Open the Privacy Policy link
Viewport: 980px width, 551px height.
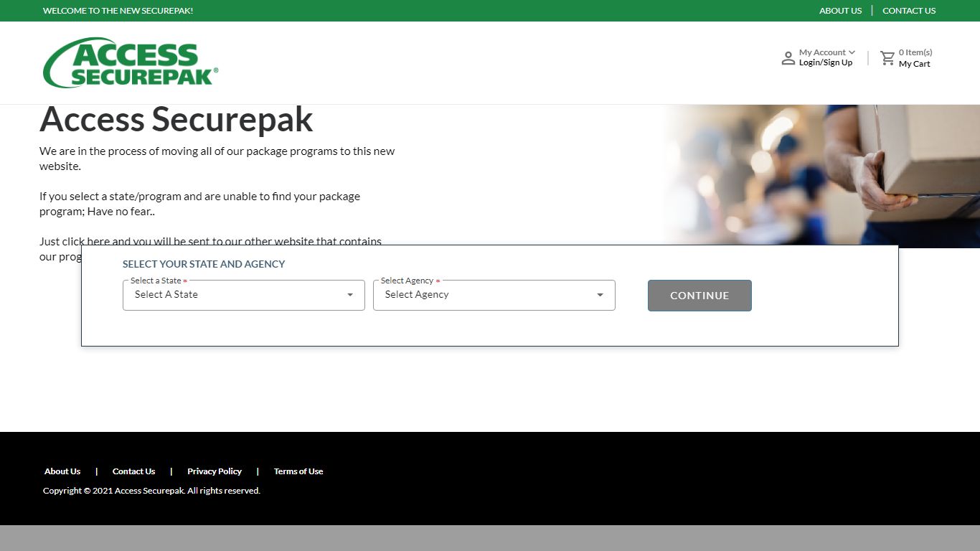tap(215, 471)
